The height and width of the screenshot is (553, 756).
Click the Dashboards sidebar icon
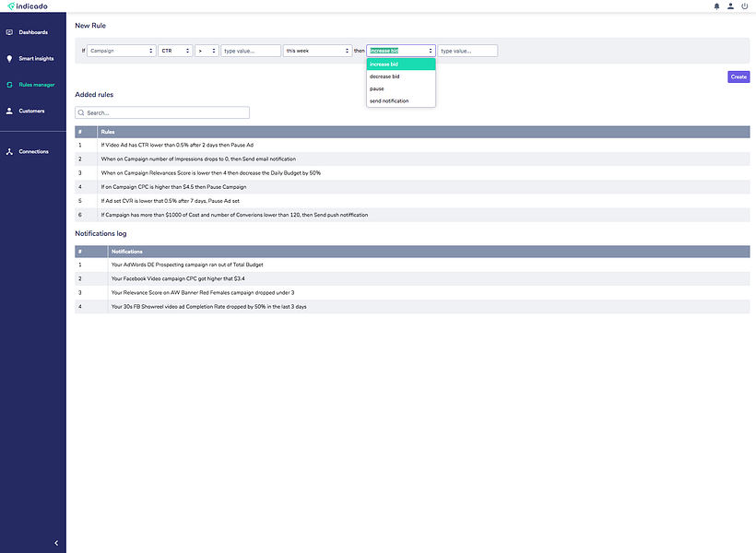[9, 32]
